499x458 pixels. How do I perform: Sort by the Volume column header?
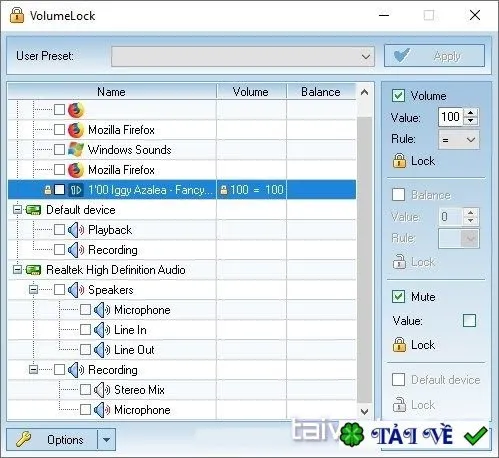pyautogui.click(x=251, y=92)
